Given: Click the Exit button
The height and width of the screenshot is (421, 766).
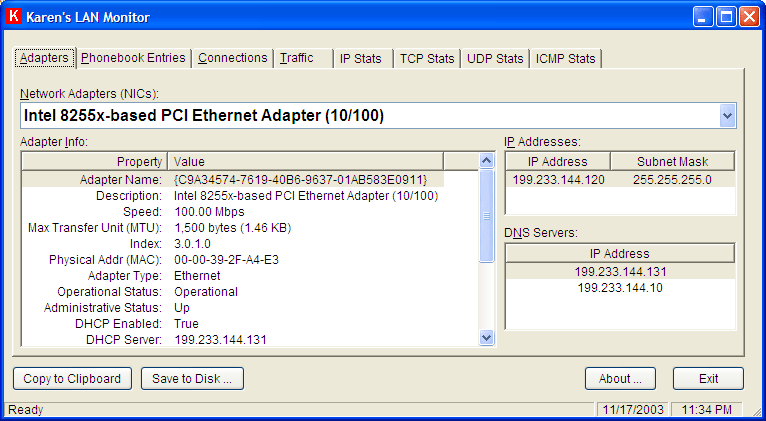Looking at the screenshot, I should click(x=708, y=379).
